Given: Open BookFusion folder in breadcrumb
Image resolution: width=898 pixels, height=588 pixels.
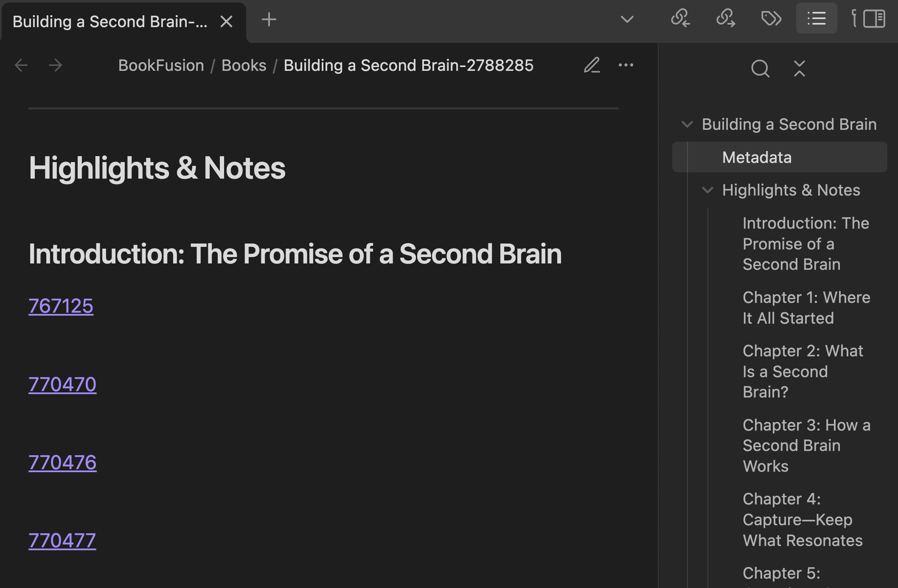Looking at the screenshot, I should (161, 65).
